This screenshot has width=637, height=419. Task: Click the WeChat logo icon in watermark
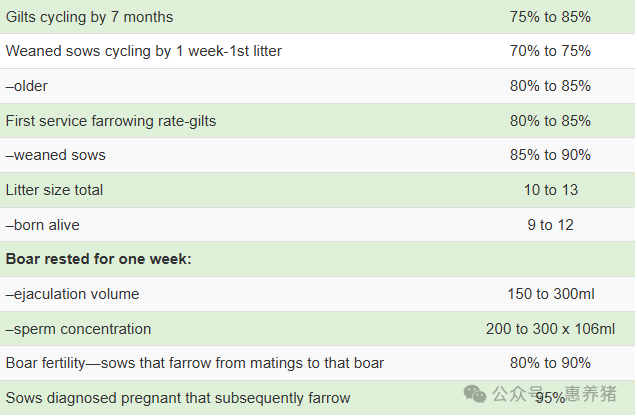474,393
